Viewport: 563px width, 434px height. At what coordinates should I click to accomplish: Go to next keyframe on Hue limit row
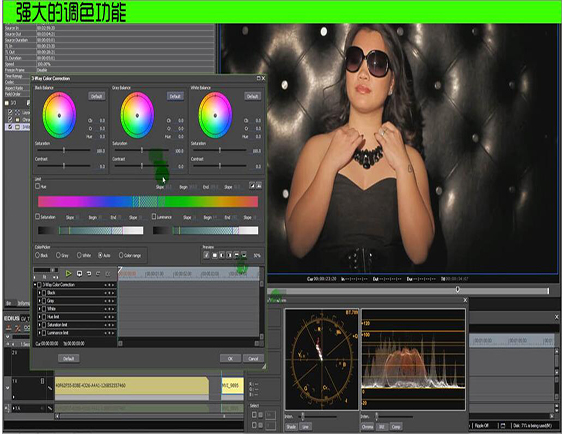[113, 317]
